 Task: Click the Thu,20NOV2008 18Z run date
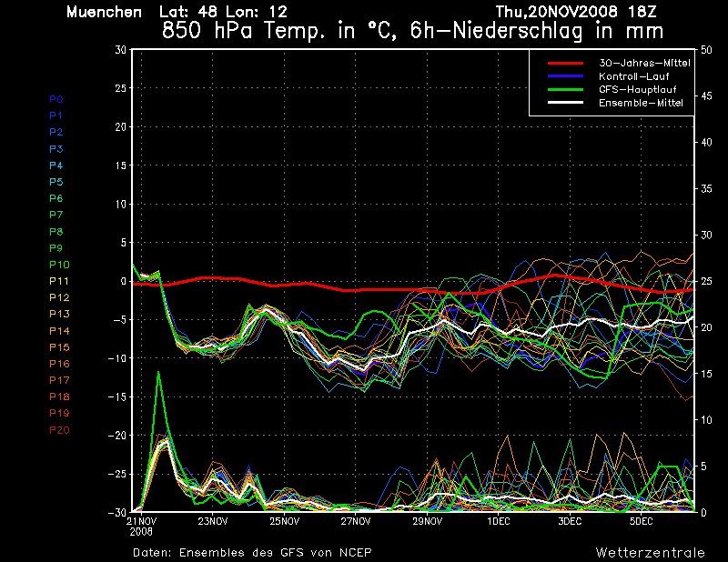(576, 12)
